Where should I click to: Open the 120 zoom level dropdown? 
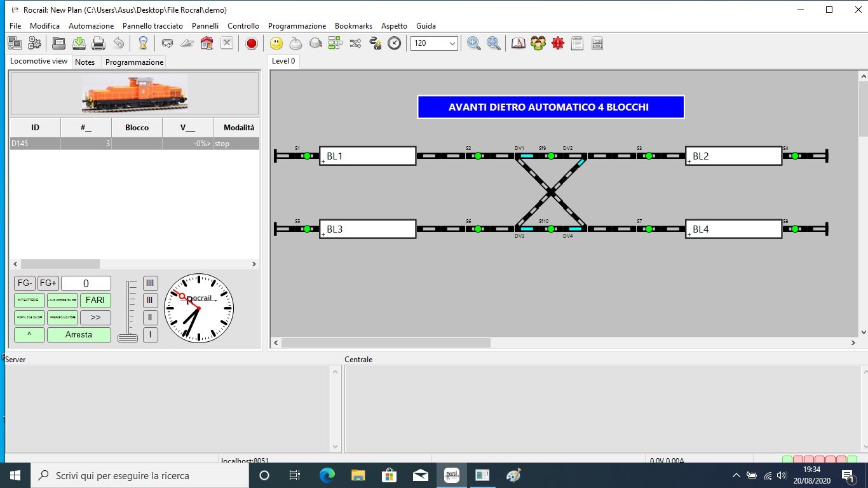point(452,43)
